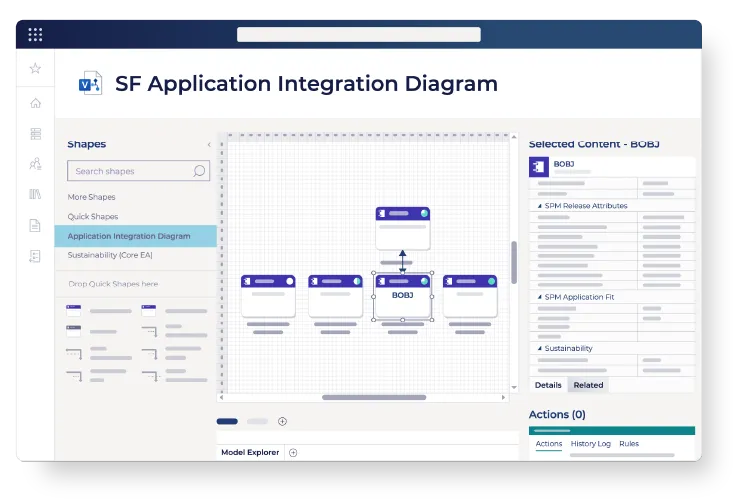Select the BOBJ application shape on canvas
The height and width of the screenshot is (501, 733).
coord(402,296)
